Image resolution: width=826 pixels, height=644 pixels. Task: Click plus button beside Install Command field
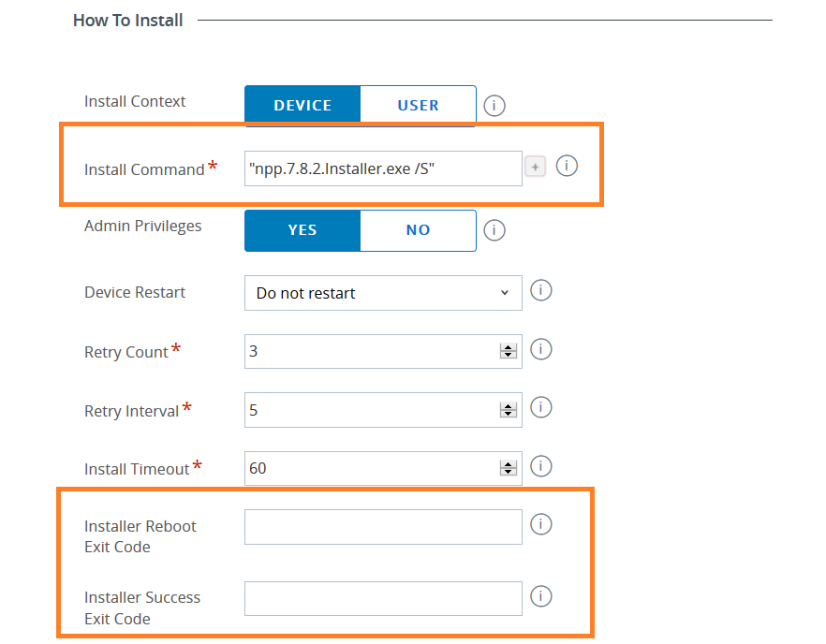click(535, 168)
